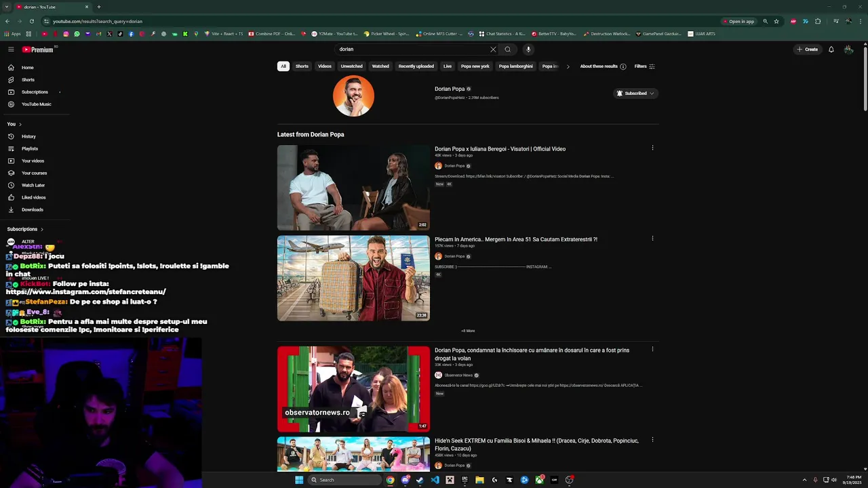Select the Videos filter chip
868x488 pixels.
tap(325, 66)
